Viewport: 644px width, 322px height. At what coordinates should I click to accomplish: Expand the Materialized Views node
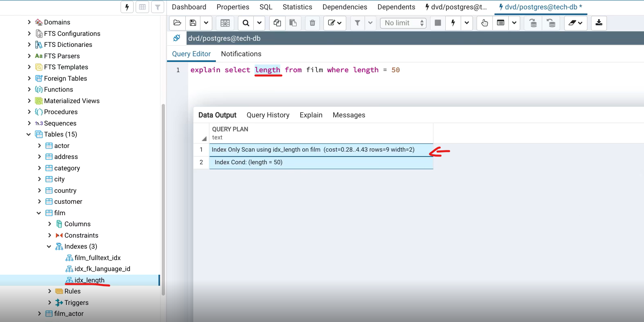29,101
